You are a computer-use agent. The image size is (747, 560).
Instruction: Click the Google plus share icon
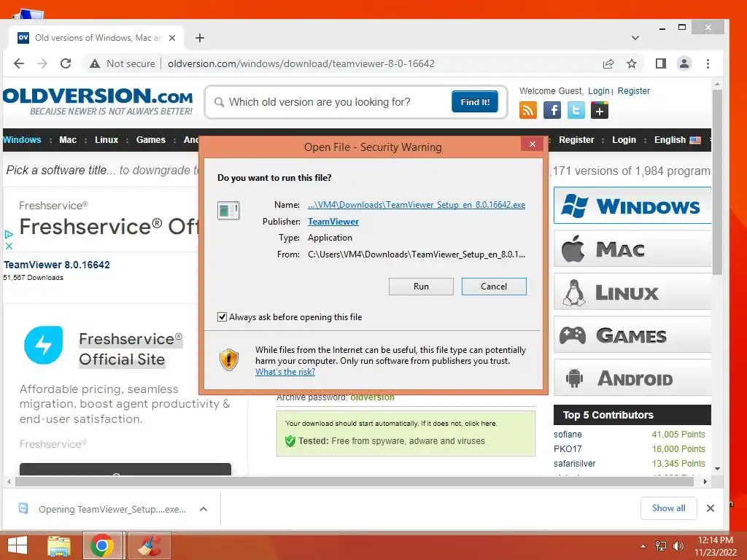click(x=600, y=111)
